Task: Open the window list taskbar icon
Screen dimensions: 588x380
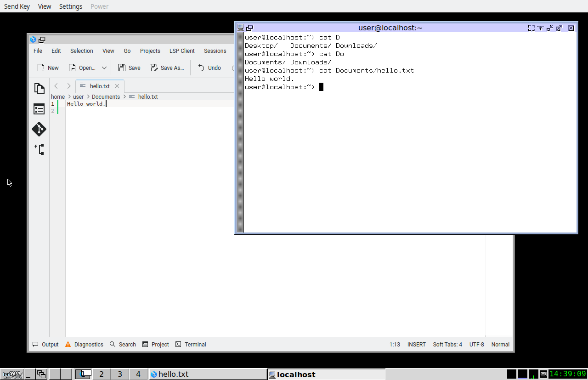Action: point(41,374)
